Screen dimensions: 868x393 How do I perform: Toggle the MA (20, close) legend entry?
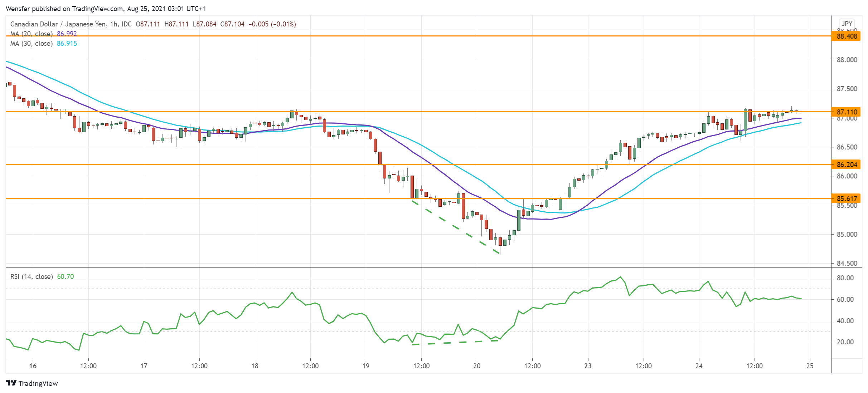pos(31,34)
